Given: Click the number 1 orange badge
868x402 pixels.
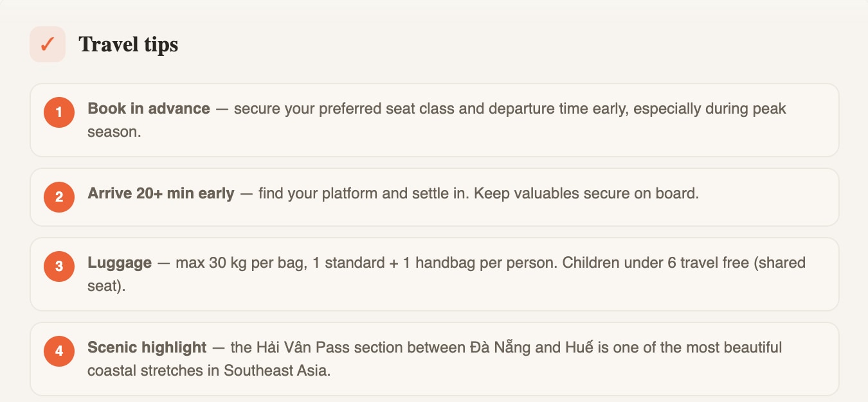Looking at the screenshot, I should (59, 112).
